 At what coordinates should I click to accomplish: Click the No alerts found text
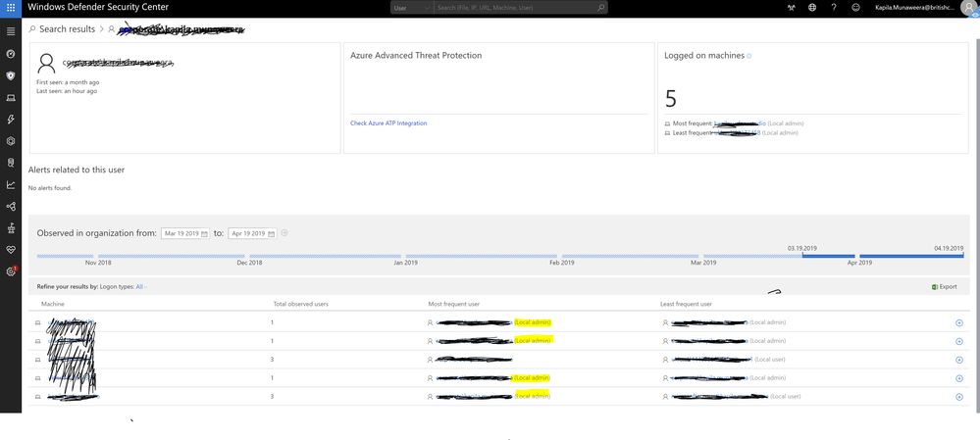coord(50,188)
